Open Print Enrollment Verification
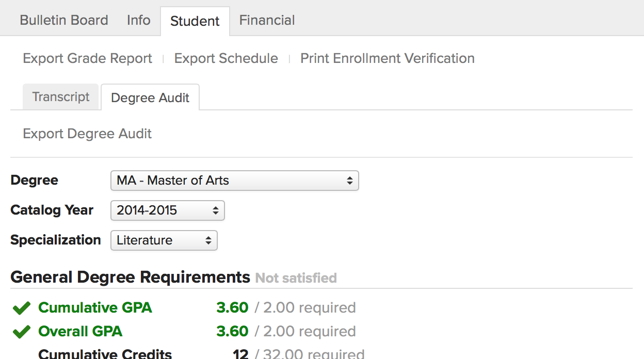Viewport: 644px width, 359px height. click(x=388, y=58)
